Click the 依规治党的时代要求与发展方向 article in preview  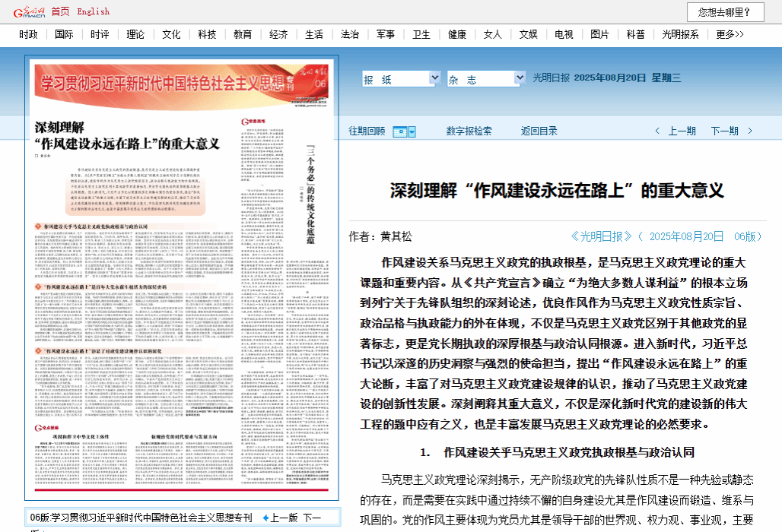coord(184,437)
